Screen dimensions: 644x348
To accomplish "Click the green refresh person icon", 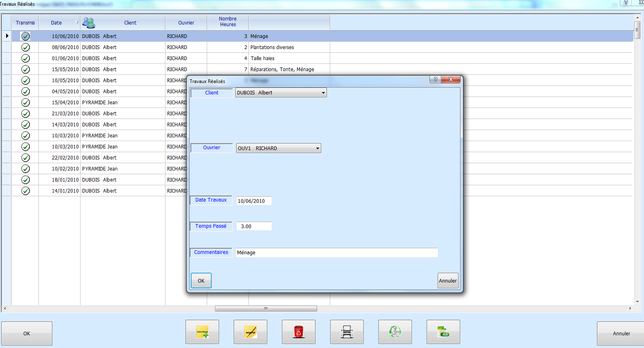I will 395,332.
